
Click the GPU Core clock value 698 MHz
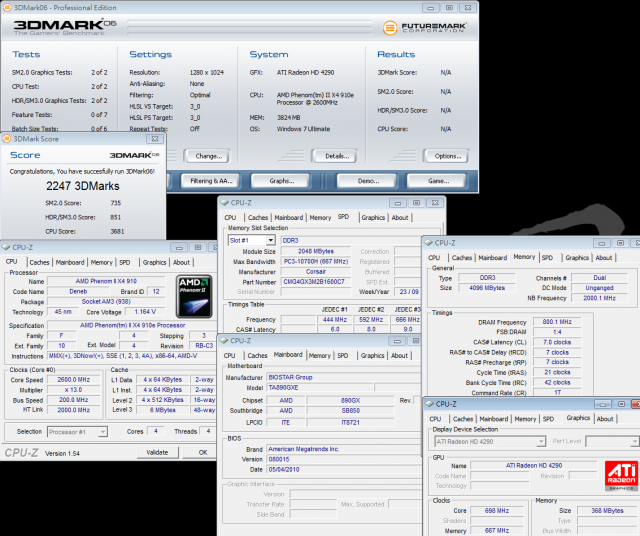[497, 510]
